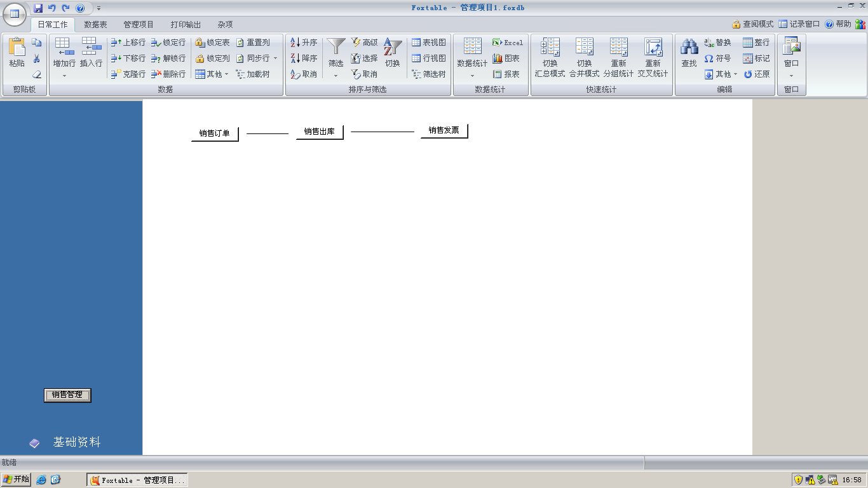
Task: Click the 标记 mark button
Action: 757,58
